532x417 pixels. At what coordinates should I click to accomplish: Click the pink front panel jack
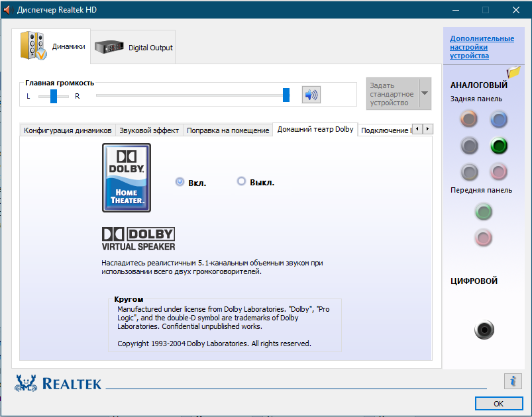[484, 238]
